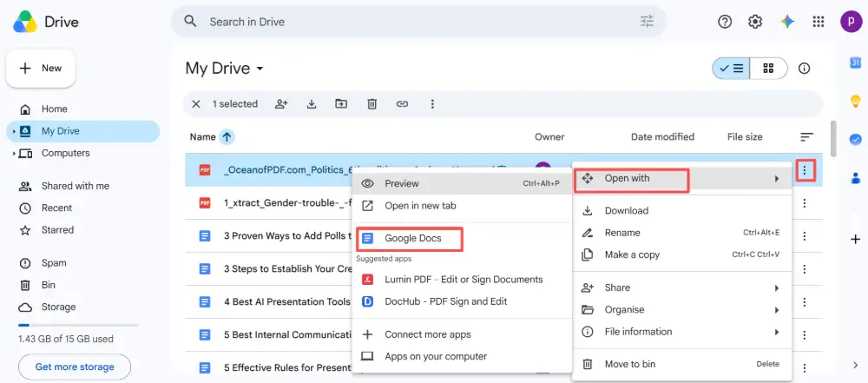Choose Preview in the Open with submenu
868x383 pixels.
pos(462,183)
